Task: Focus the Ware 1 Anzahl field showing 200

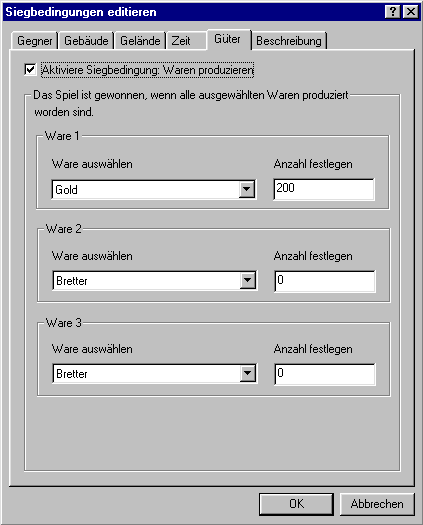Action: tap(324, 189)
